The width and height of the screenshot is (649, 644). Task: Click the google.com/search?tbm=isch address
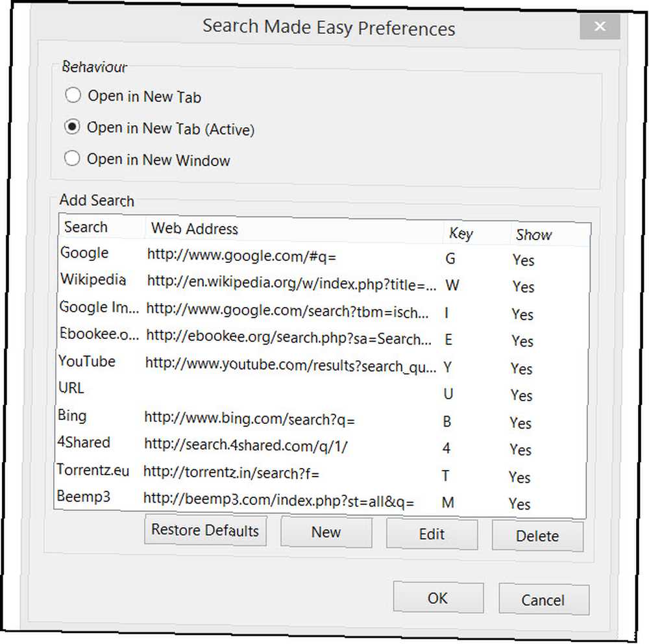tap(288, 310)
